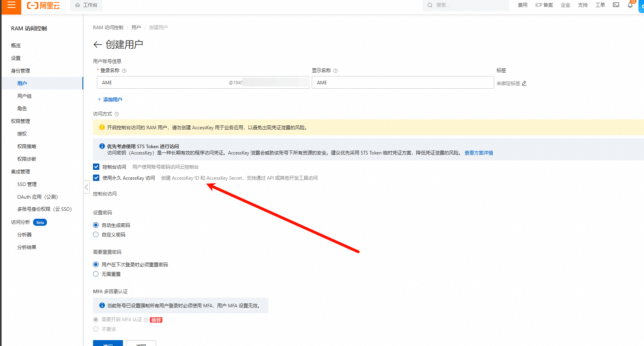Collapse the 集成管理 sidebar section
644x346 pixels.
click(x=20, y=172)
